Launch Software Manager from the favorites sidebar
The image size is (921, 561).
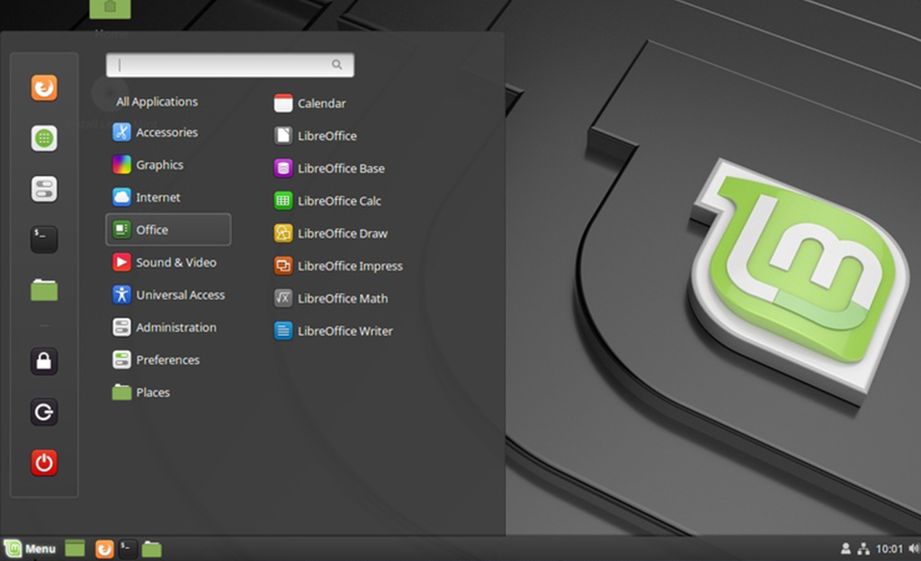pyautogui.click(x=44, y=139)
